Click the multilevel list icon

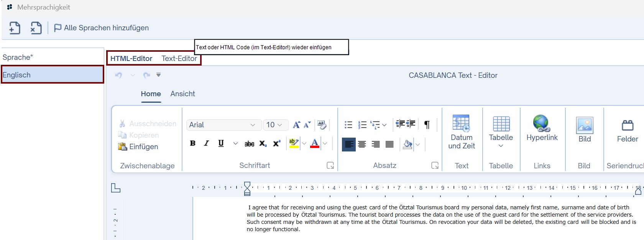[x=375, y=125]
